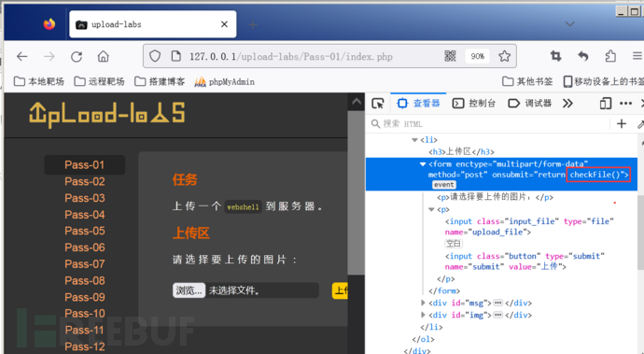Open the 移动设备上的书签 folder
Image resolution: width=644 pixels, height=354 pixels.
click(x=603, y=81)
